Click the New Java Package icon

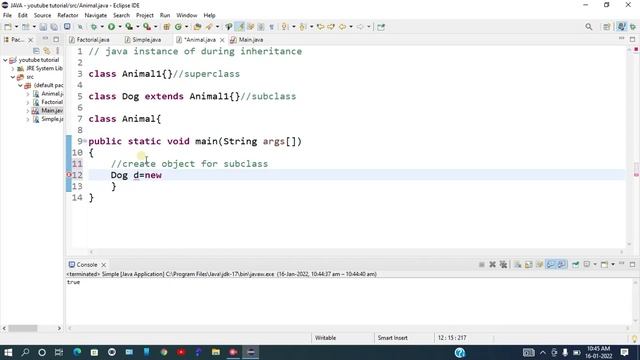pyautogui.click(x=167, y=27)
